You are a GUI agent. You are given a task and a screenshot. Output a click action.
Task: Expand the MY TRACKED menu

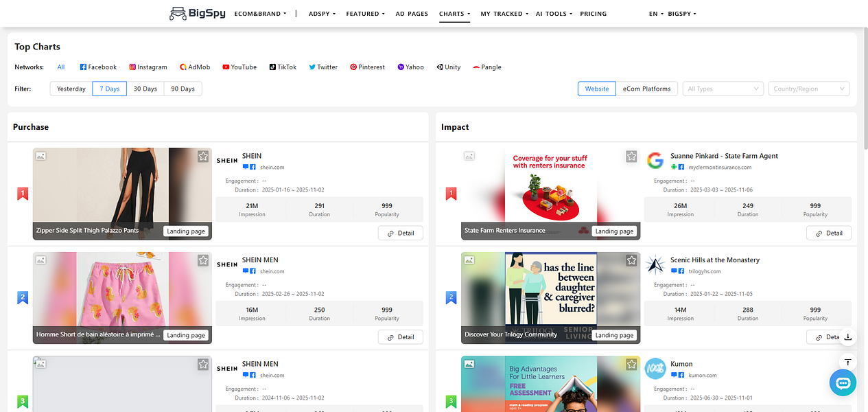tap(504, 14)
